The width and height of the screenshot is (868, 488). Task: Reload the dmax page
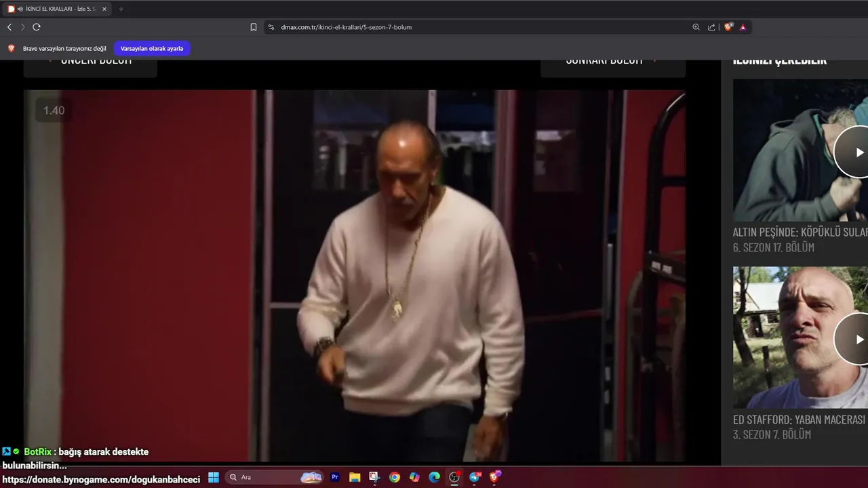37,27
